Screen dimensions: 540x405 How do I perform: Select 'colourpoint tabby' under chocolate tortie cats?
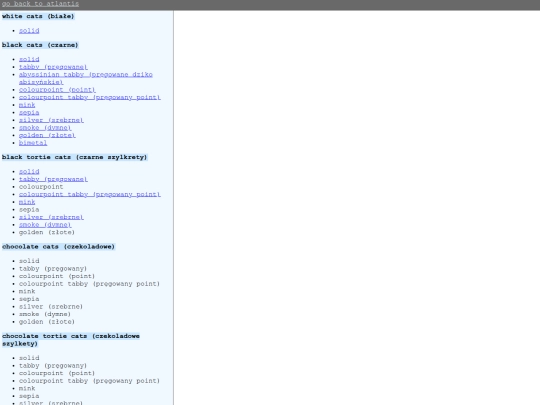click(89, 381)
